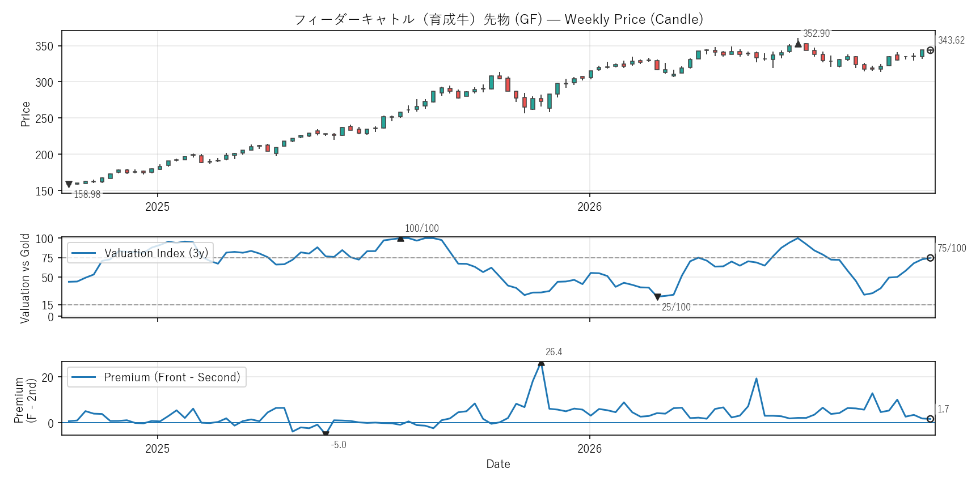
Task: Select the 343.62 last price label
Action: click(951, 40)
